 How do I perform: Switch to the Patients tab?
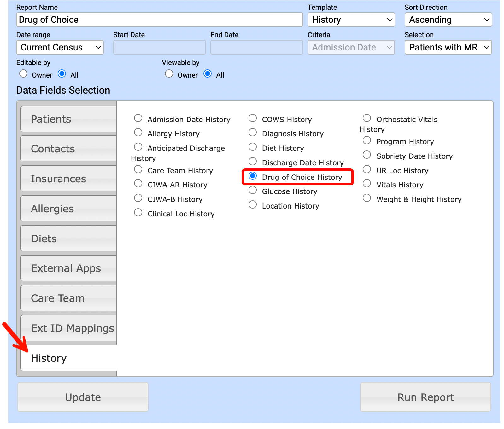tap(68, 119)
